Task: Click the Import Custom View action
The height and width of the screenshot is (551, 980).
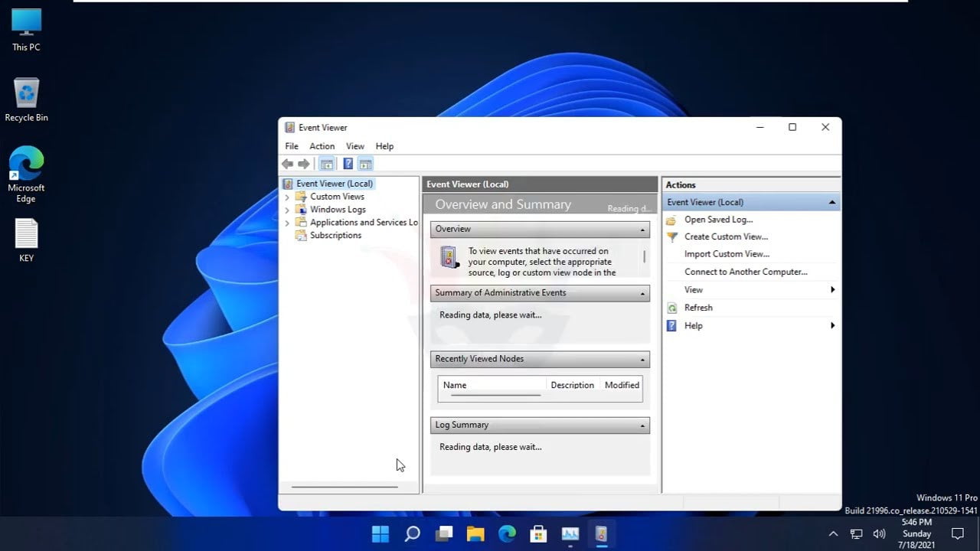Action: [726, 253]
